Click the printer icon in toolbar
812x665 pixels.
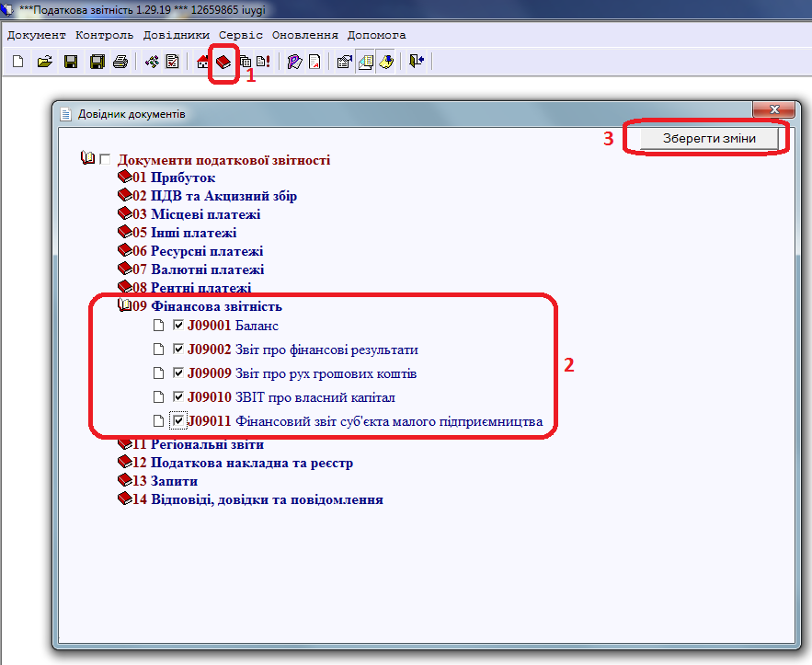[120, 63]
